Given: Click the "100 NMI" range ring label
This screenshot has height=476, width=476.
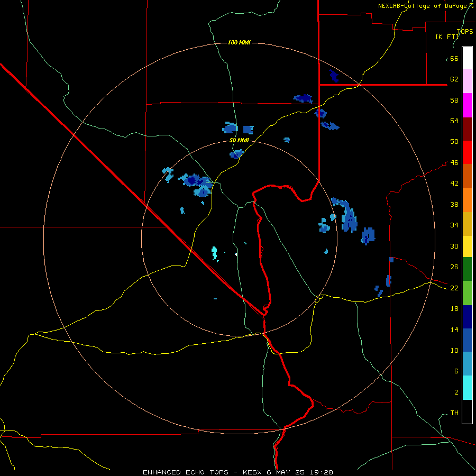Looking at the screenshot, I should click(239, 42).
